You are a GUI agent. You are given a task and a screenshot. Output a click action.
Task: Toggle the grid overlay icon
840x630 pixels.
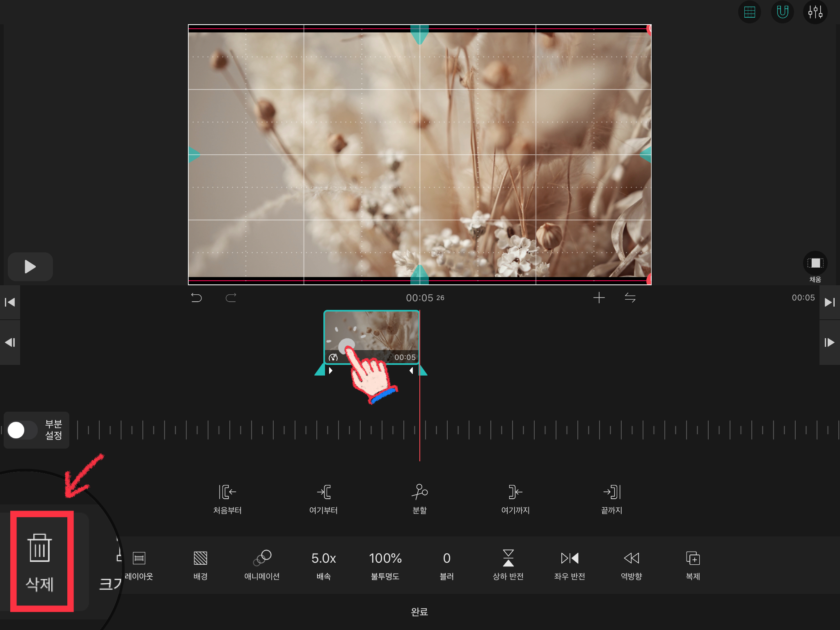749,12
